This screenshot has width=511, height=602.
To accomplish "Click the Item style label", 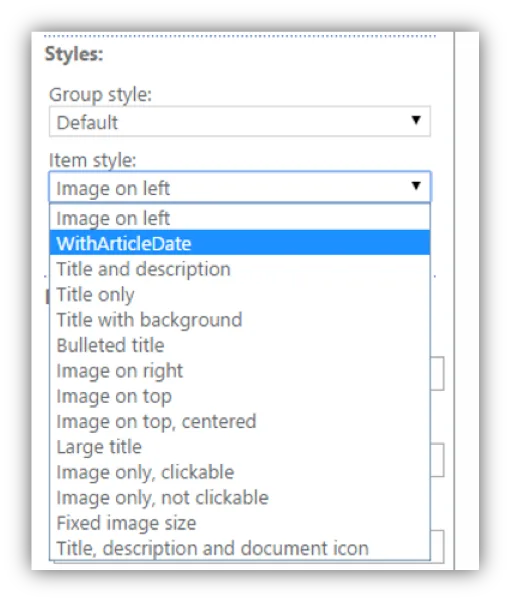I will [93, 160].
